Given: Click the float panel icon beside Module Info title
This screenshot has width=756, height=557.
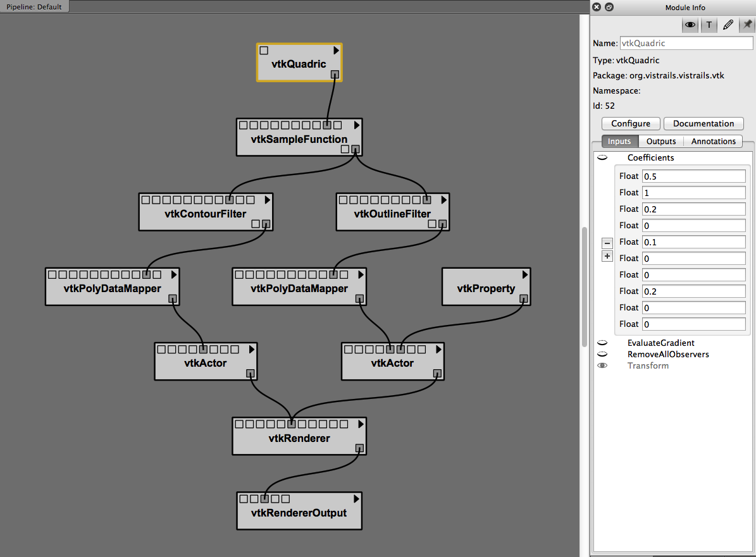Looking at the screenshot, I should [x=609, y=7].
